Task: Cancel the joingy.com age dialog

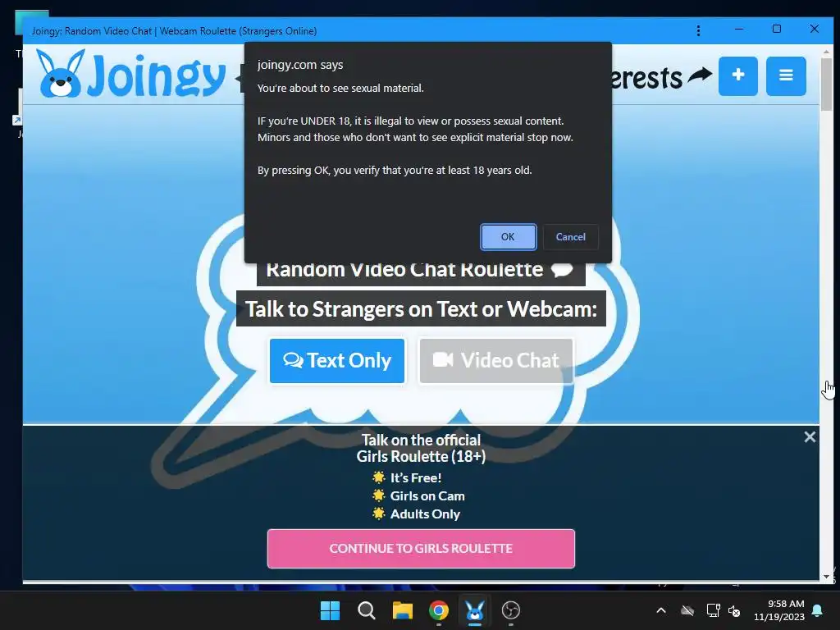Action: pyautogui.click(x=570, y=237)
